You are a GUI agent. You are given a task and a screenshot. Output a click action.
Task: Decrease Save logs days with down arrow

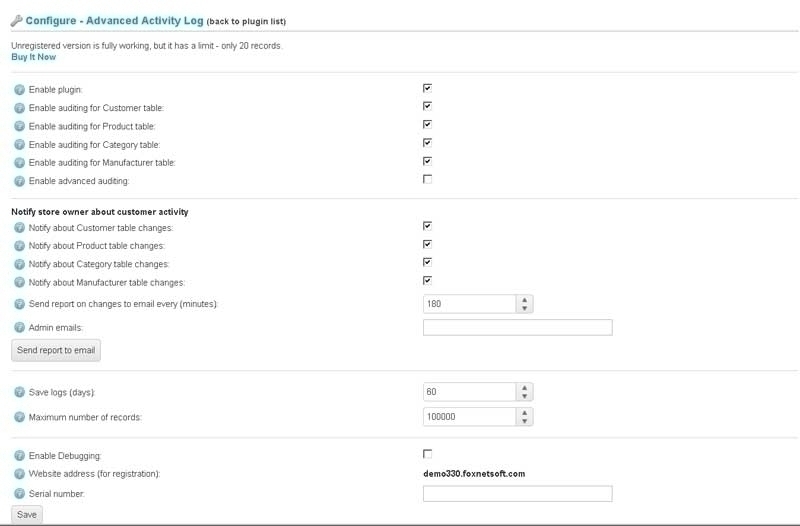(x=524, y=396)
